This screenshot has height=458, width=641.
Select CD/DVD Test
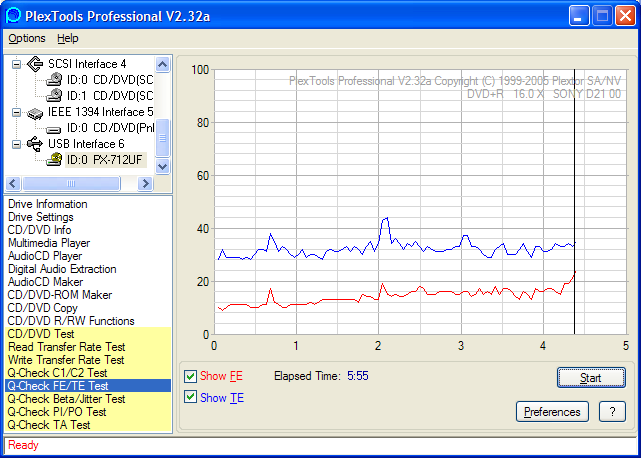coord(88,334)
